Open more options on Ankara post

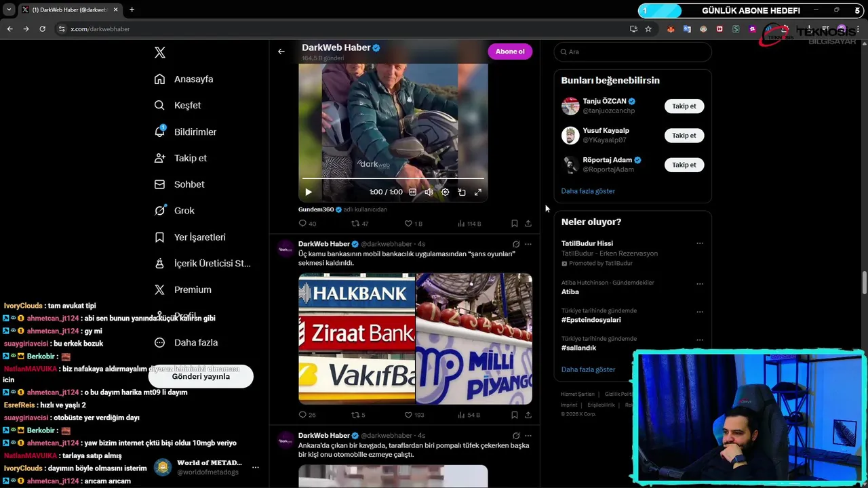click(528, 436)
